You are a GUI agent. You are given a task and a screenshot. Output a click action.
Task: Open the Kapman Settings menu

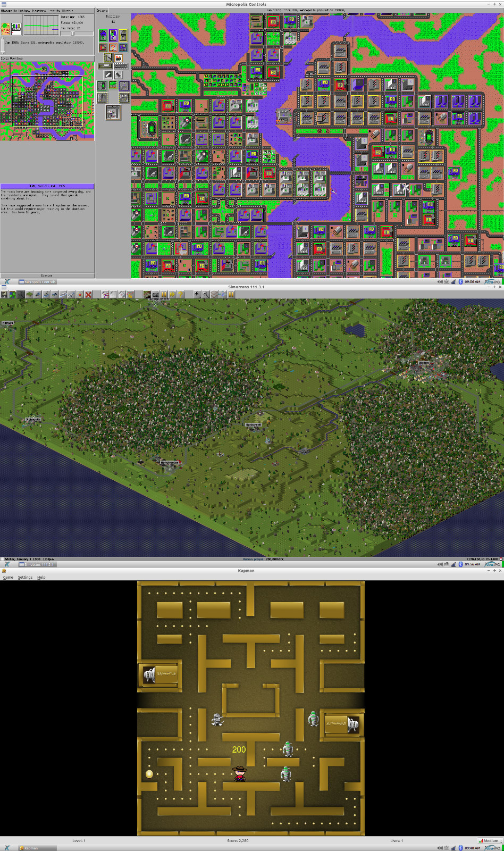[x=25, y=577]
